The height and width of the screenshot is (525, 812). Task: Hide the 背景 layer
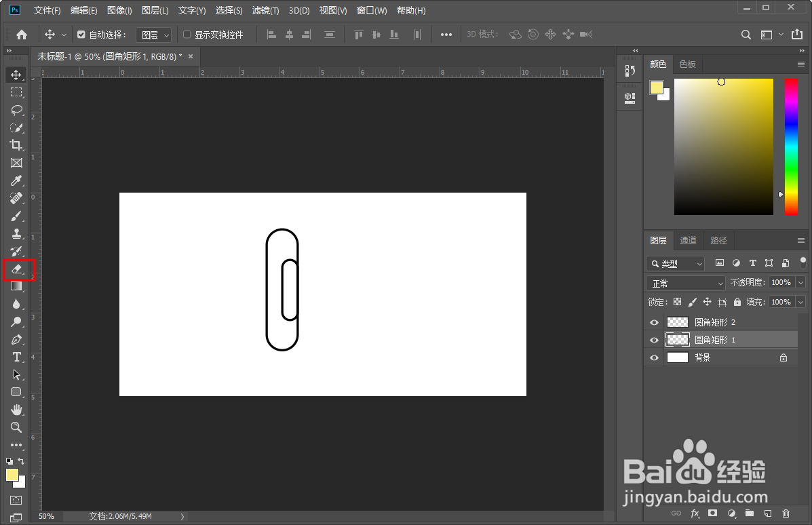pos(653,357)
